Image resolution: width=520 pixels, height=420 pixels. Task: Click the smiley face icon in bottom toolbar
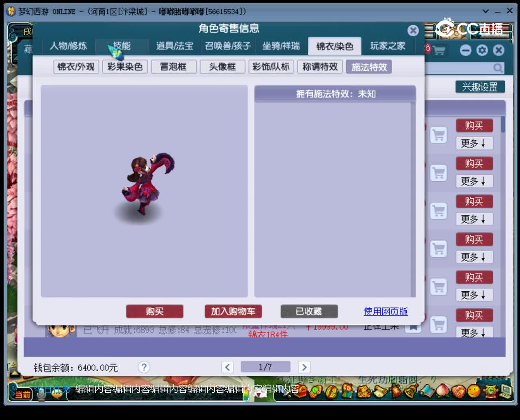pos(474,392)
